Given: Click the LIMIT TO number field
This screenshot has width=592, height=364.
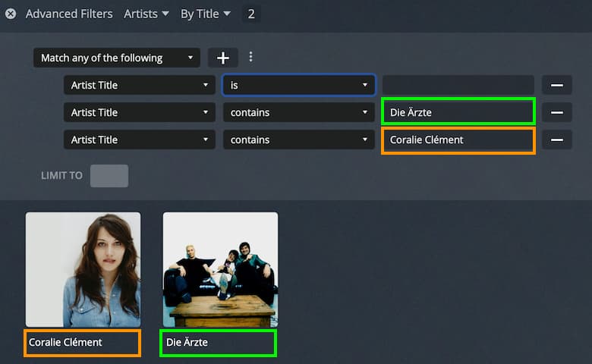Looking at the screenshot, I should tap(109, 176).
